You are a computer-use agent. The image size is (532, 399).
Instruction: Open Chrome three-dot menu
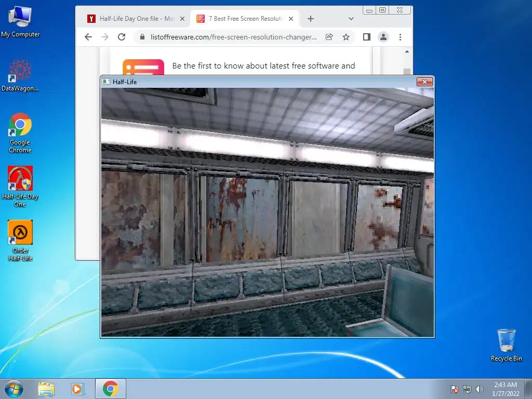click(401, 37)
